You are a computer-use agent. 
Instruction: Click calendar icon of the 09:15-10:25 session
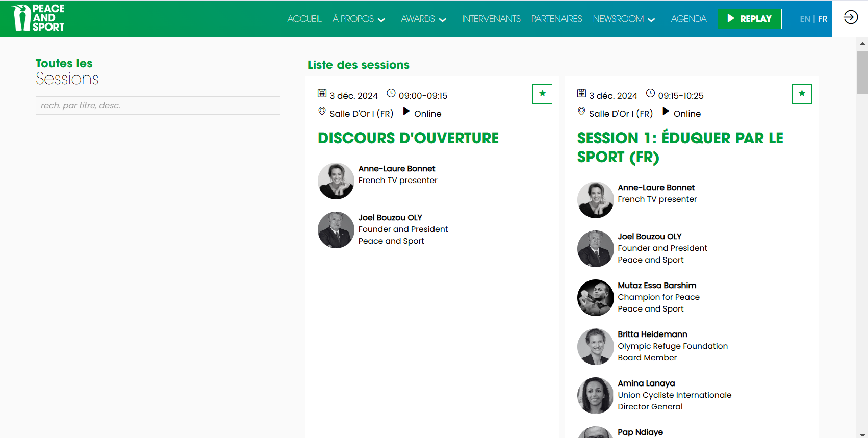click(x=581, y=93)
